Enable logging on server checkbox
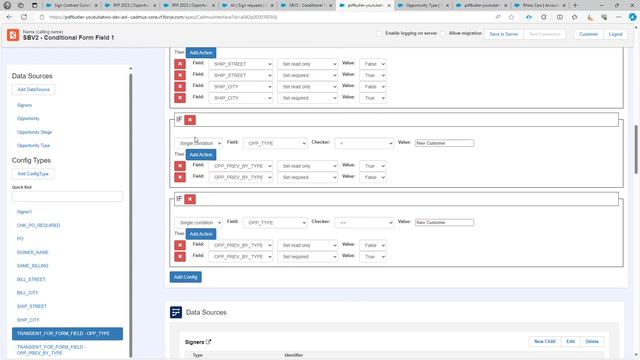This screenshot has width=640, height=360. [379, 34]
